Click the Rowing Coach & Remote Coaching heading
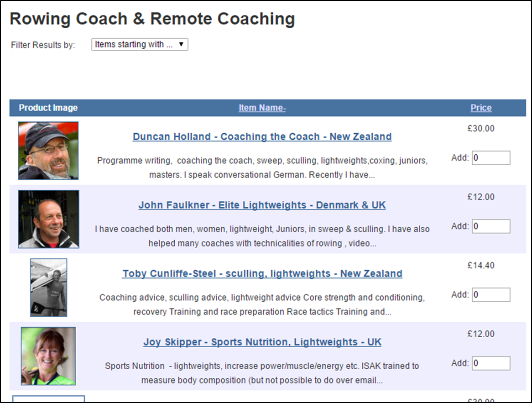The width and height of the screenshot is (532, 403). 152,19
